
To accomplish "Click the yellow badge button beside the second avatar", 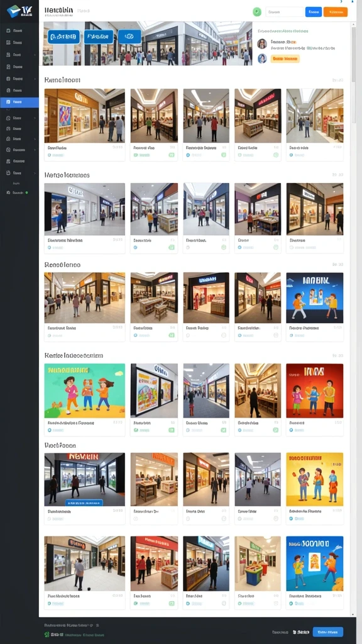I will pos(285,58).
